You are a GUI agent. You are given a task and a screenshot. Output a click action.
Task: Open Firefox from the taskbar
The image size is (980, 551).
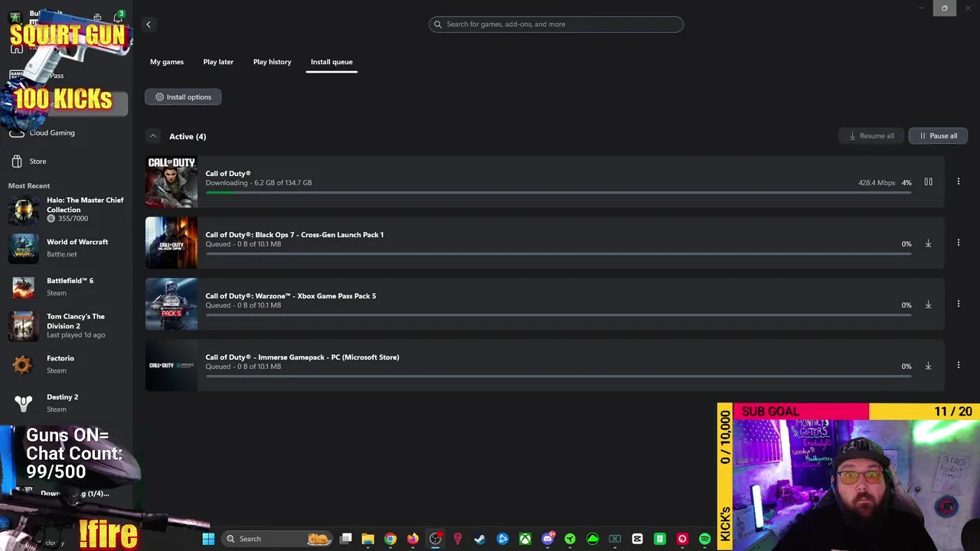413,539
